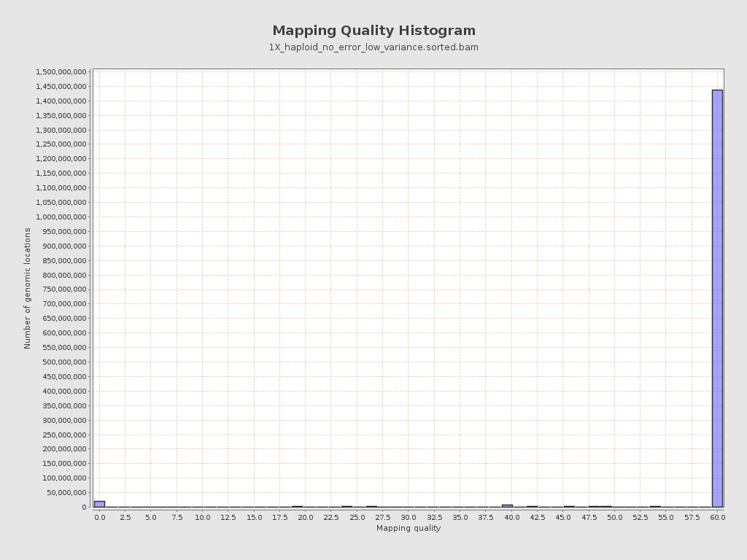Click the 30.0 x-axis tick label
Screen dimensions: 747x560
pyautogui.click(x=409, y=517)
